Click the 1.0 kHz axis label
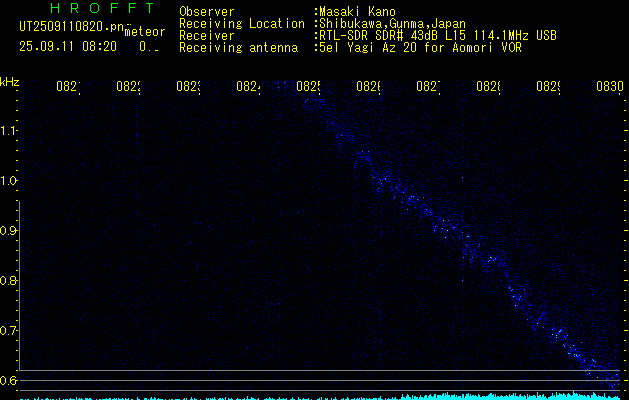 8,181
